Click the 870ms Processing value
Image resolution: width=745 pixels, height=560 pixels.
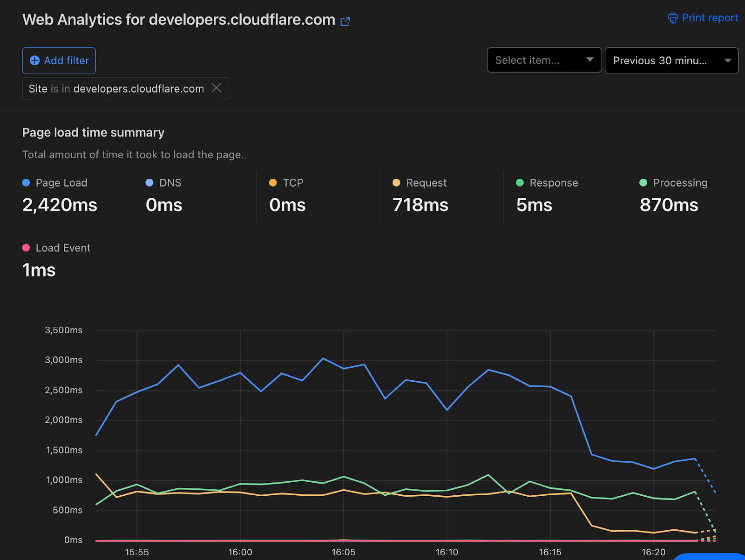pyautogui.click(x=669, y=205)
